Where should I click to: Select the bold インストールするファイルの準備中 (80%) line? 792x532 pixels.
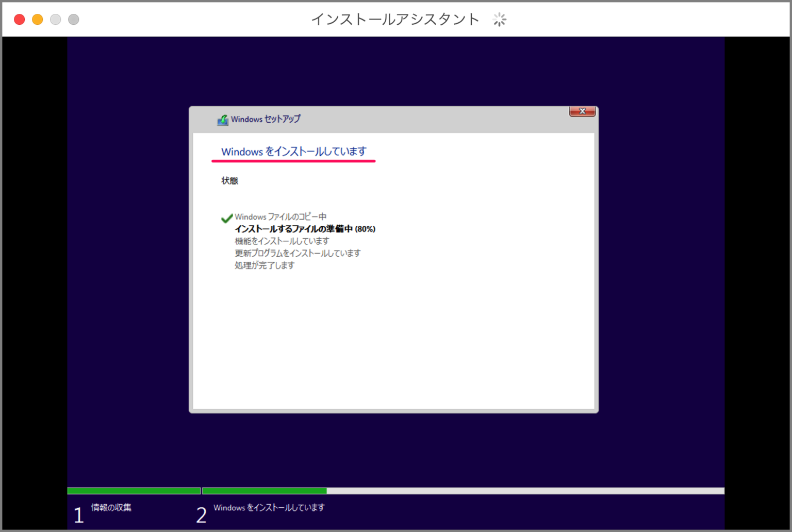[x=305, y=229]
